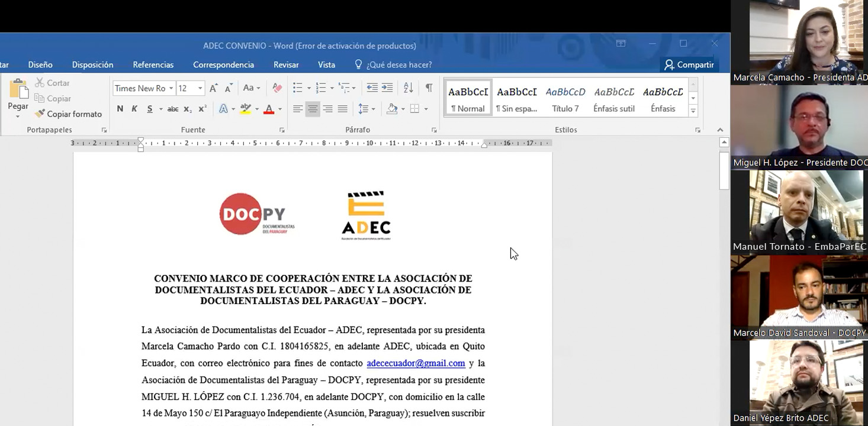Screen dimensions: 868x426
Task: Open the adececuador@gmail.com link
Action: 416,363
